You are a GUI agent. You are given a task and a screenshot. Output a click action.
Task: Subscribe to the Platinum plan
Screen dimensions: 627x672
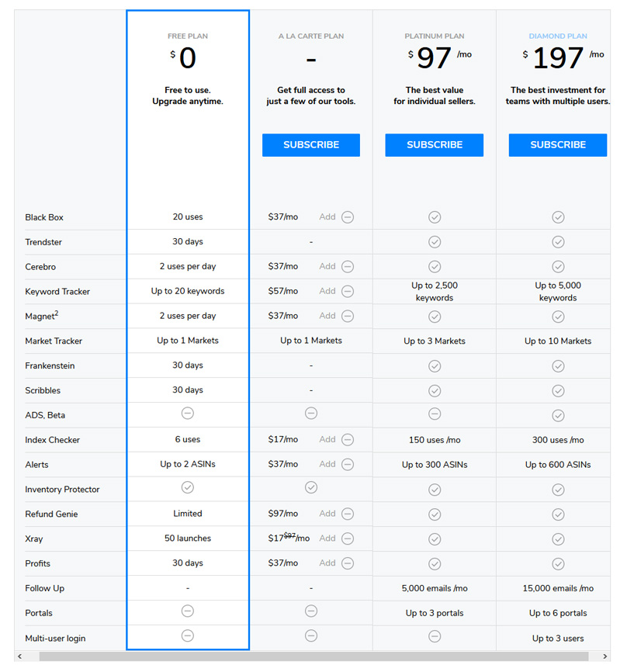coord(435,145)
